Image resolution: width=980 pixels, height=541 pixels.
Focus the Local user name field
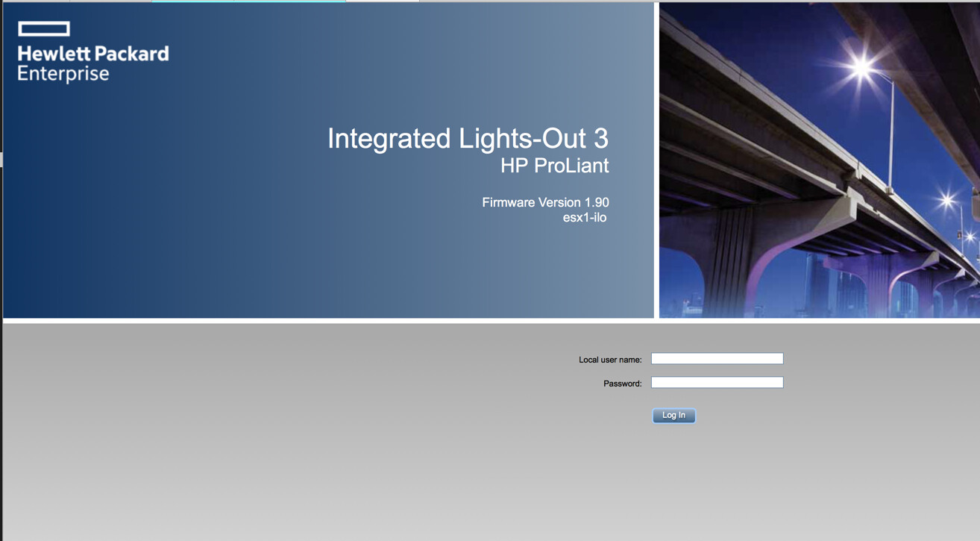point(717,359)
